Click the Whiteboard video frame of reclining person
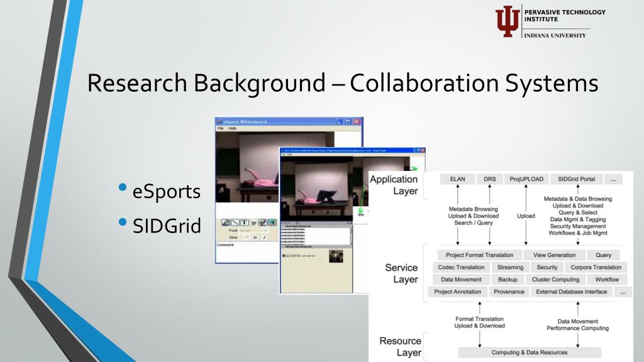 (247, 167)
